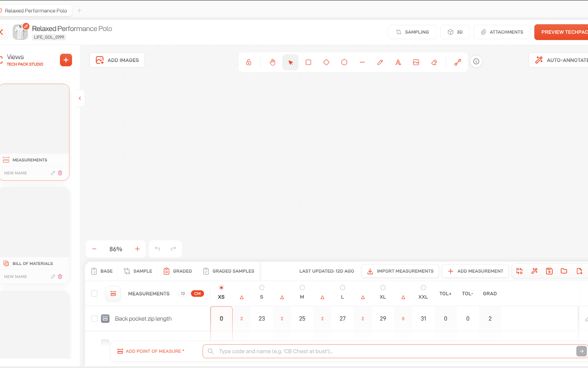The image size is (588, 368).
Task: Save measurements with the disk icon
Action: (549, 271)
